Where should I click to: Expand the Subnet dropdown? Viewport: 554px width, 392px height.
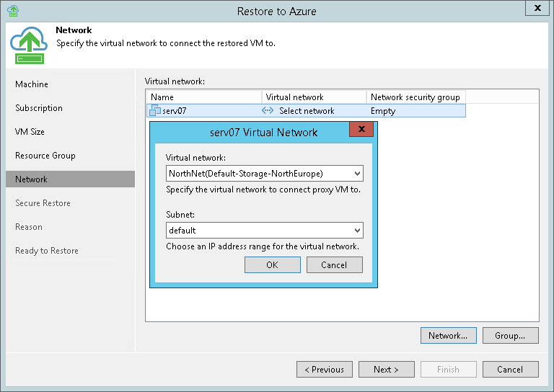tap(357, 231)
